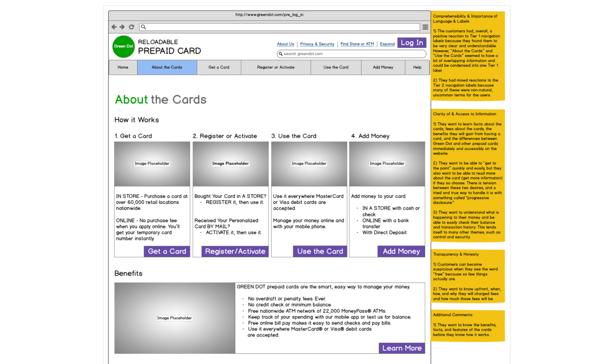Click the Benefits subheading

tap(128, 273)
